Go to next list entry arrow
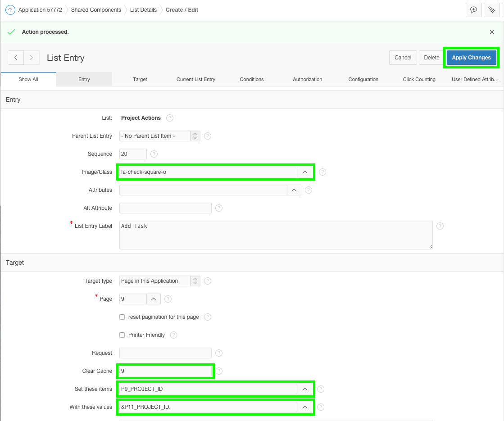Image resolution: width=504 pixels, height=421 pixels. 31,58
